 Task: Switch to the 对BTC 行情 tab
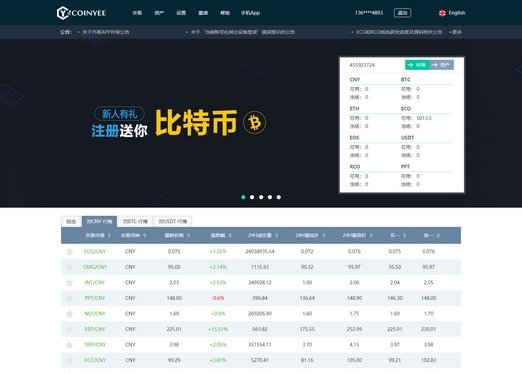[x=135, y=221]
